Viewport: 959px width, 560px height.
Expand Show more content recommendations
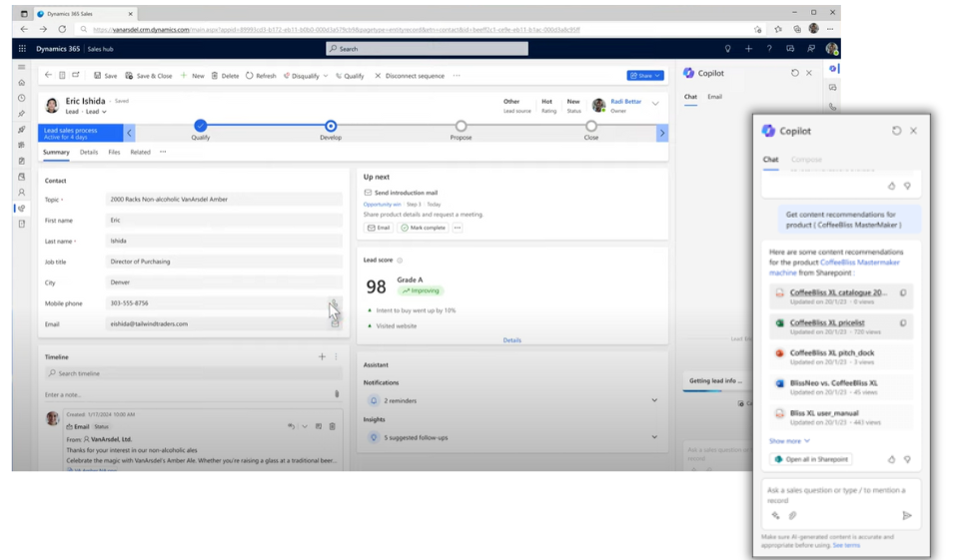pos(789,440)
